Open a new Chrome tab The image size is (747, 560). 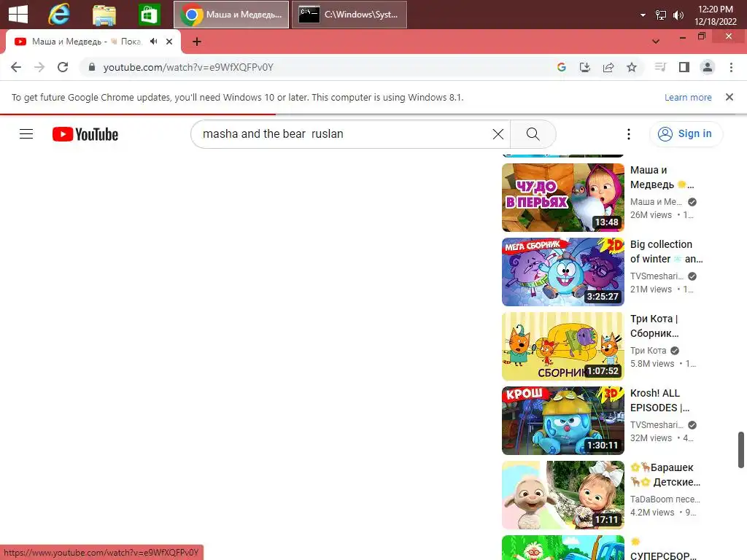tap(197, 42)
